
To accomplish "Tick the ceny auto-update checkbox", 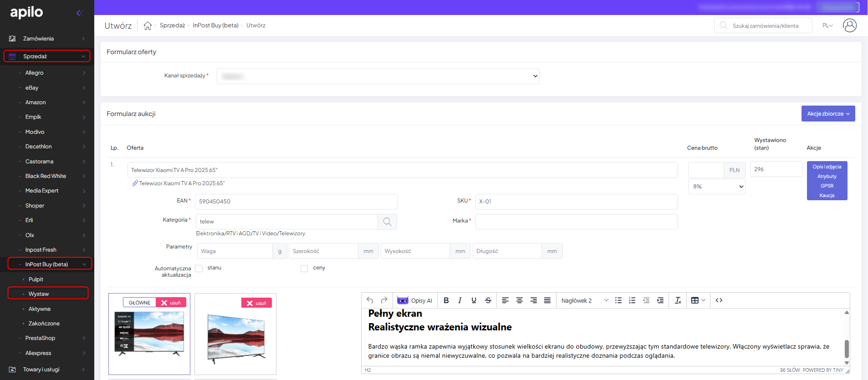I will (304, 269).
